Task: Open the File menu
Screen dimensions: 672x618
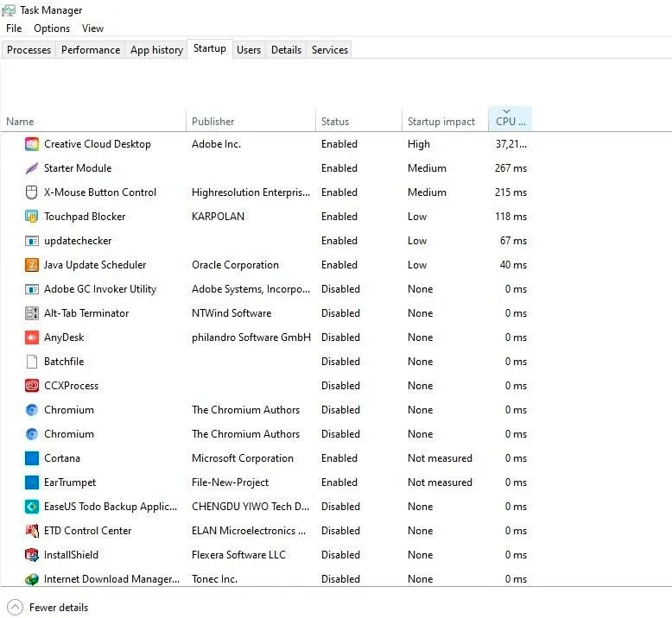Action: coord(14,28)
